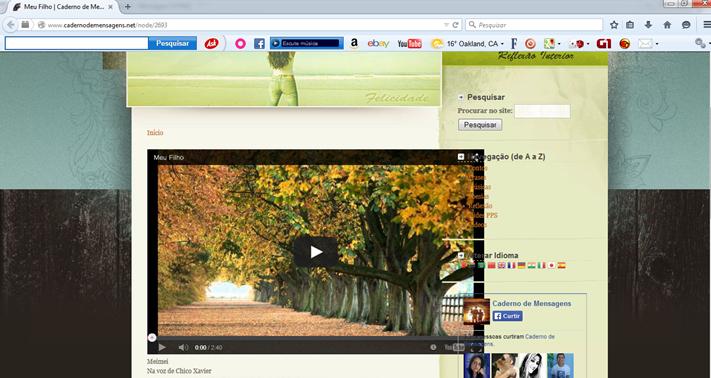This screenshot has height=378, width=711.
Task: Reload the current page
Action: (455, 25)
